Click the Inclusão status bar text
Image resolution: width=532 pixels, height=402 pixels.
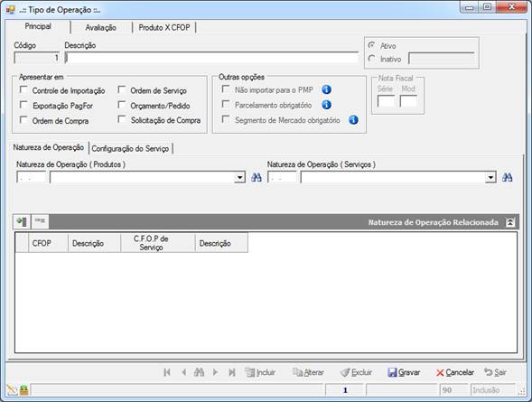pos(486,390)
